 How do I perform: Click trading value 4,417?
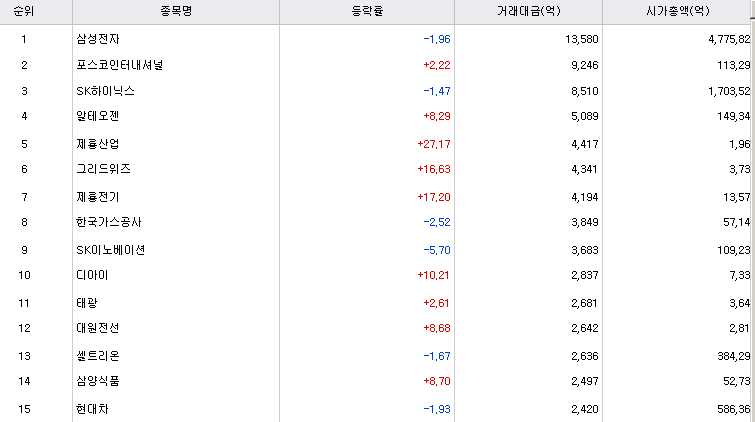[x=585, y=144]
